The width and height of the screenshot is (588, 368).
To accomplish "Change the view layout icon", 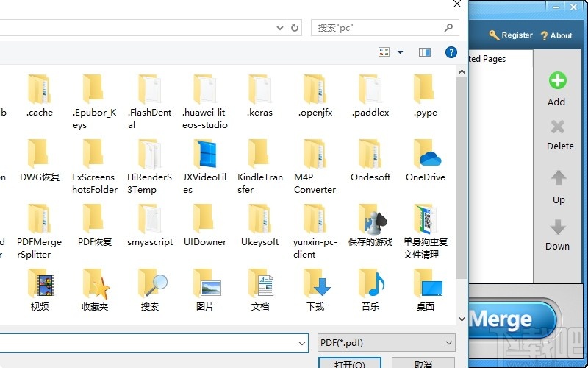I will coord(384,52).
